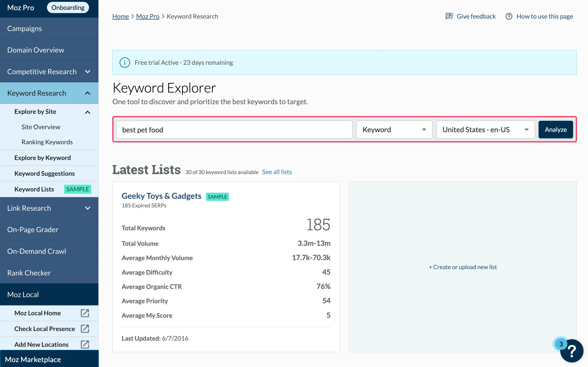Open the United States - en-US locale dropdown
Image resolution: width=588 pixels, height=367 pixels.
point(486,130)
